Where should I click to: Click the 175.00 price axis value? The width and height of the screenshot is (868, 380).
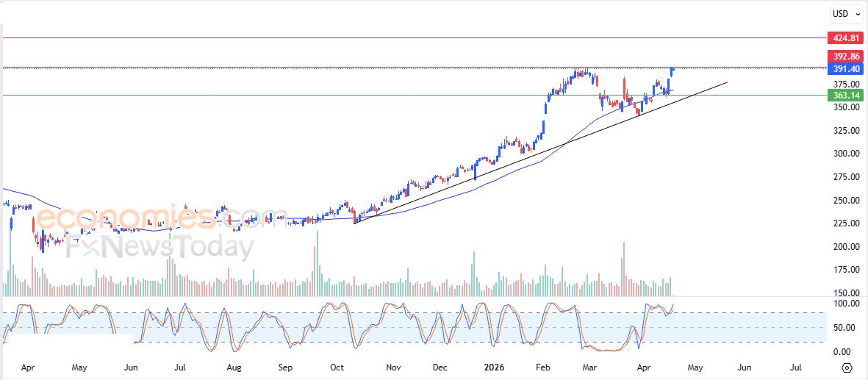point(847,270)
